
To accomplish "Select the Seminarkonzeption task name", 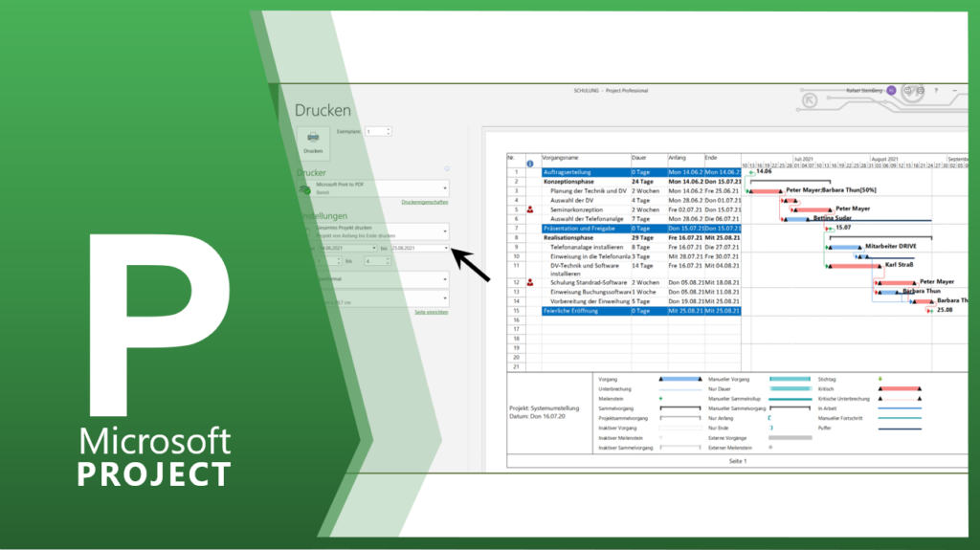I will pyautogui.click(x=576, y=210).
